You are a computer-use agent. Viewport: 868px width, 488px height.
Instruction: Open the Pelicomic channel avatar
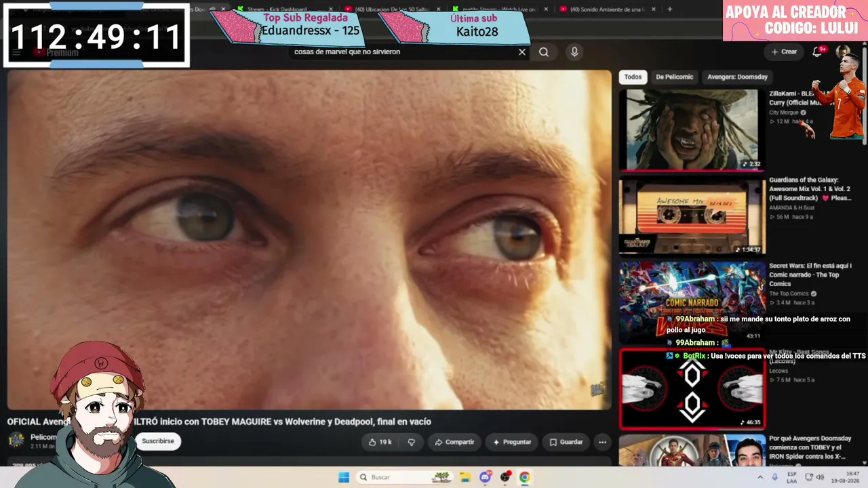click(16, 441)
